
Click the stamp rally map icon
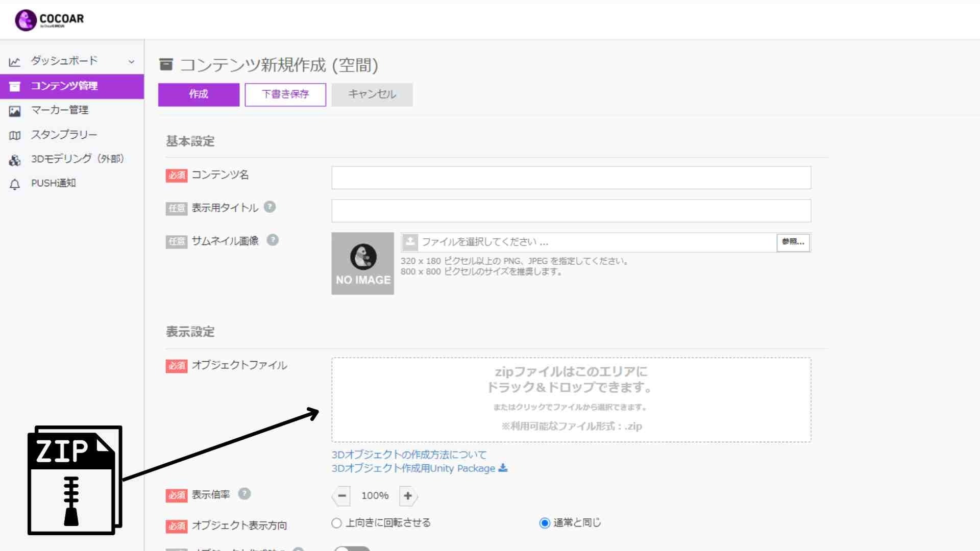point(15,135)
